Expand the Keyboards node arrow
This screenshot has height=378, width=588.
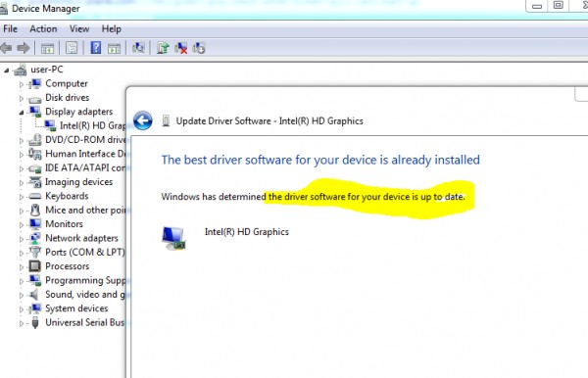click(x=22, y=197)
